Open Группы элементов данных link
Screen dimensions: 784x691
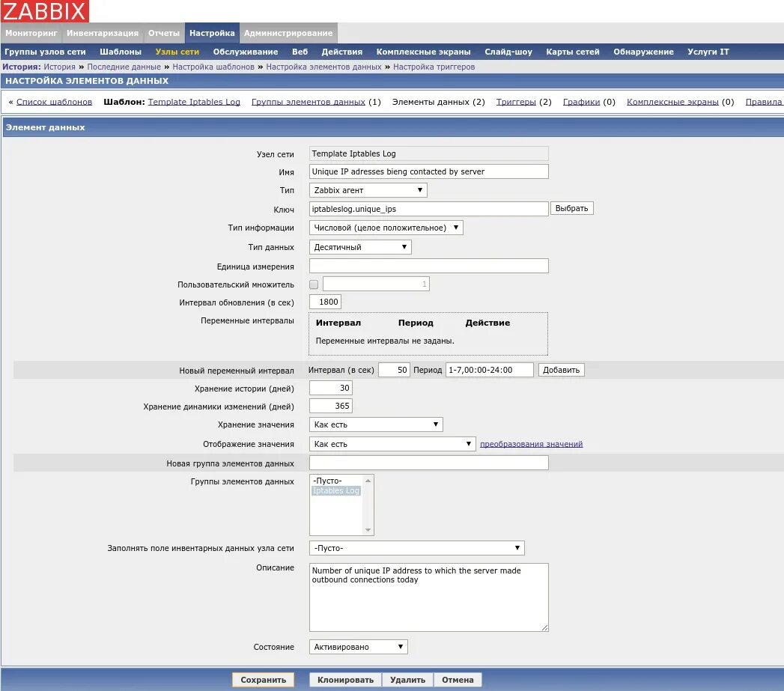[x=309, y=102]
